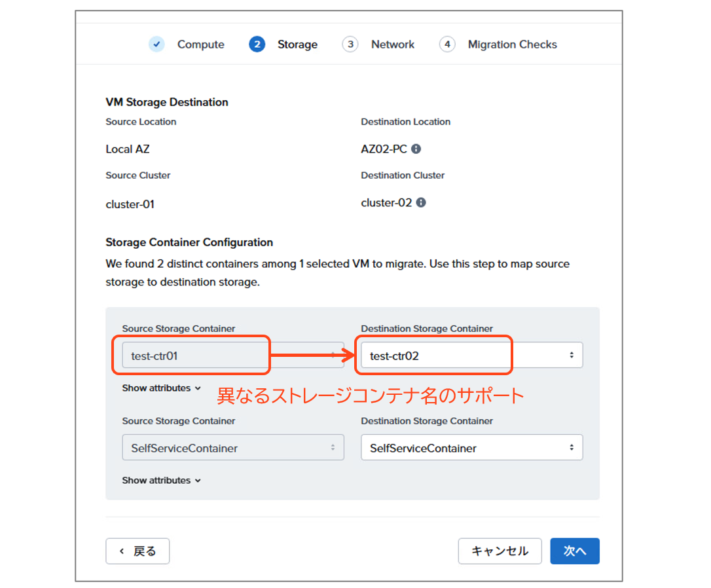Screen dimensions: 711x588
Task: Open the Migration Checks step label
Action: coord(512,45)
